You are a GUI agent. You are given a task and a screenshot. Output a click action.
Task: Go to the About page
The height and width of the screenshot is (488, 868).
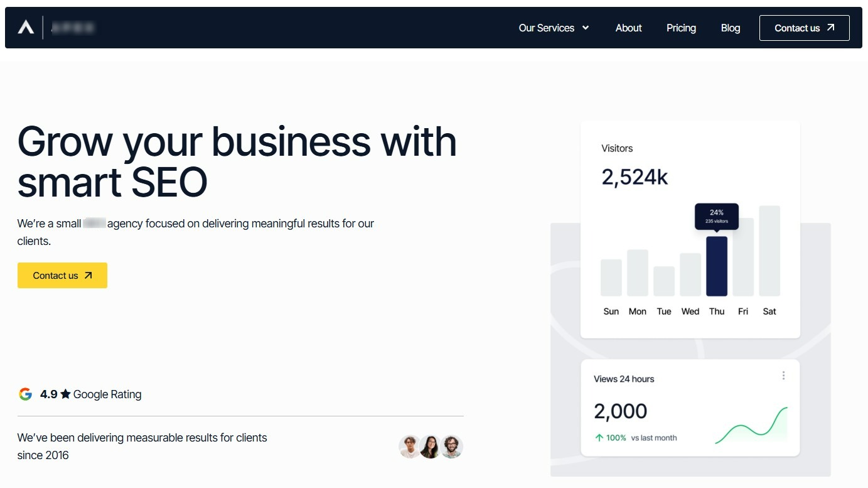pyautogui.click(x=628, y=28)
